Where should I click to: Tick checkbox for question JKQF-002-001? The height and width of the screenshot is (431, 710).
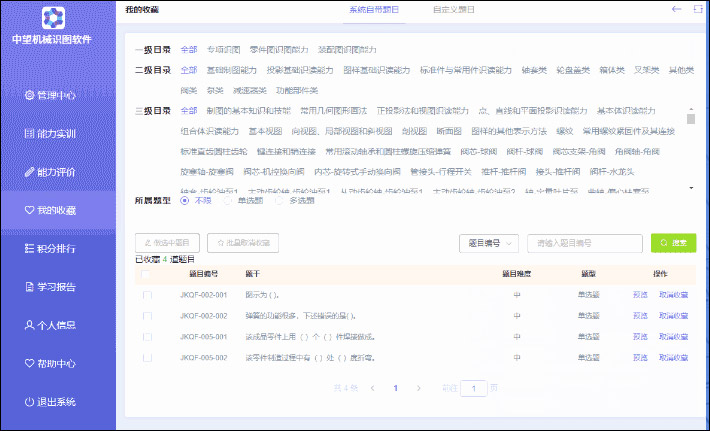148,295
